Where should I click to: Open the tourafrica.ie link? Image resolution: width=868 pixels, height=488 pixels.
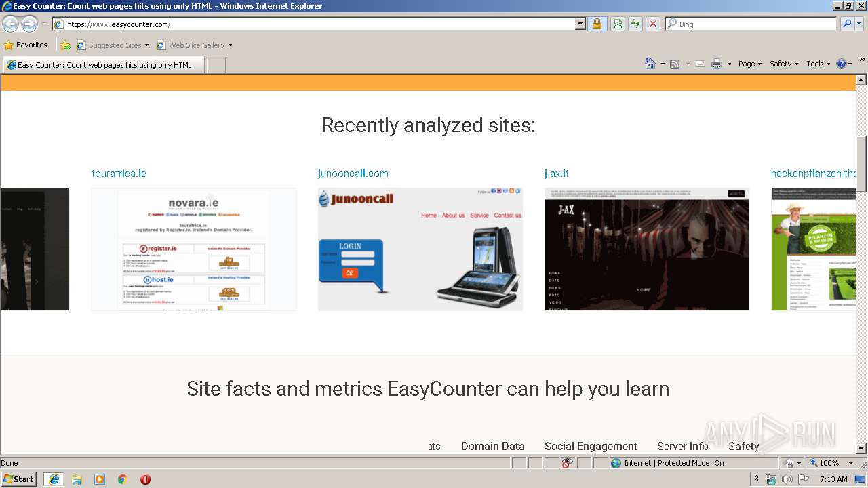pyautogui.click(x=119, y=174)
